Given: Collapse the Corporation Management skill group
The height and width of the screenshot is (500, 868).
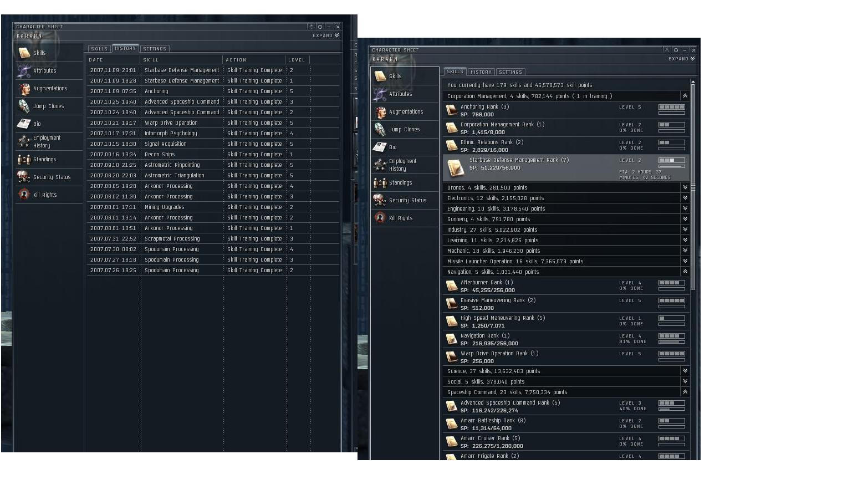Looking at the screenshot, I should (x=685, y=96).
